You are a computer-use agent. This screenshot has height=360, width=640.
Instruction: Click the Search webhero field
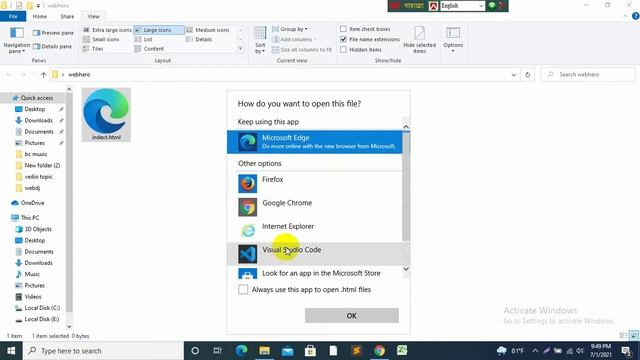588,75
